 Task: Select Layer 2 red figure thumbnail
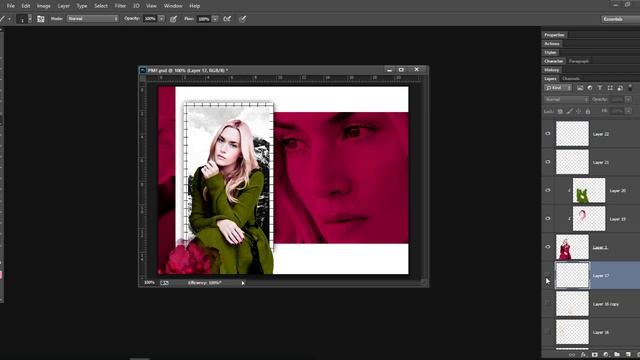(x=572, y=247)
